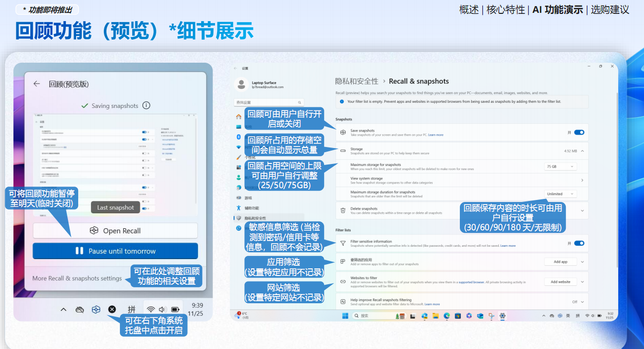Click the 隐私和安全性 breadcrumb link
Viewport: 644px width, 349px height.
click(356, 81)
